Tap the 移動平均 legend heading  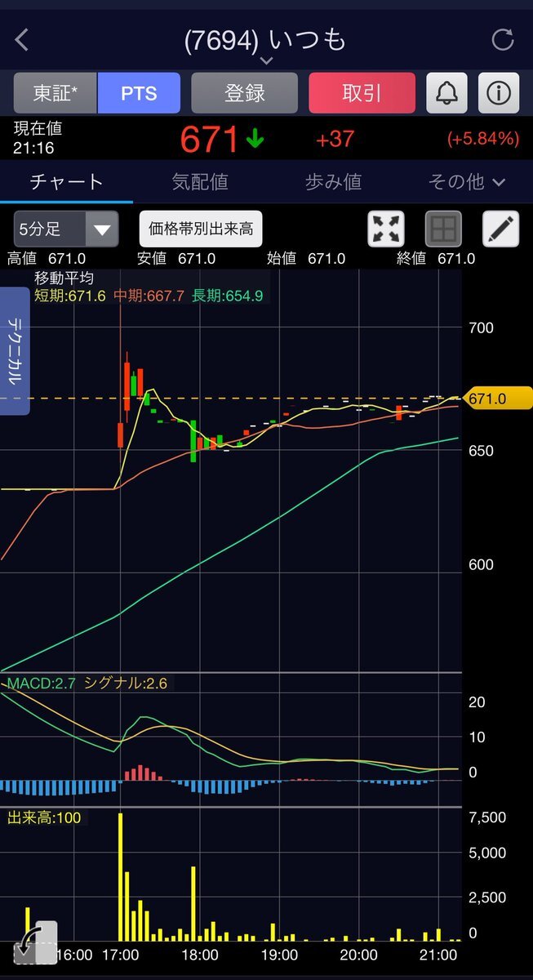coord(64,278)
